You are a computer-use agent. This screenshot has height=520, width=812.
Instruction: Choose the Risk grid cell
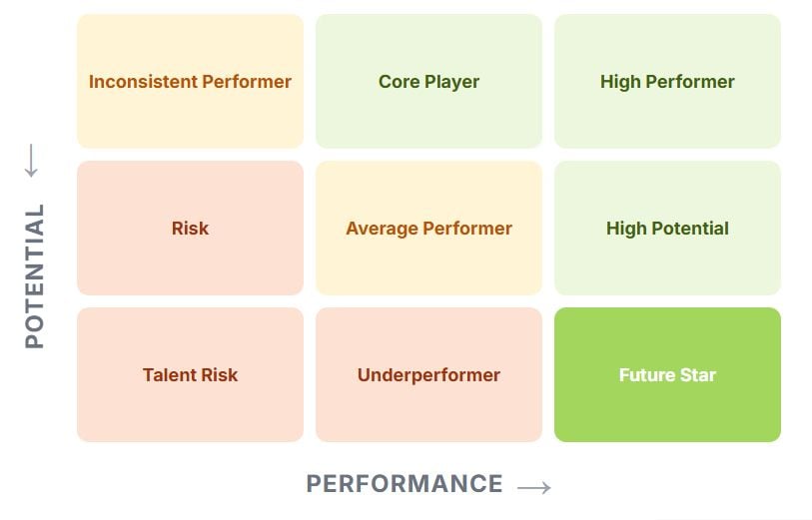pos(190,229)
